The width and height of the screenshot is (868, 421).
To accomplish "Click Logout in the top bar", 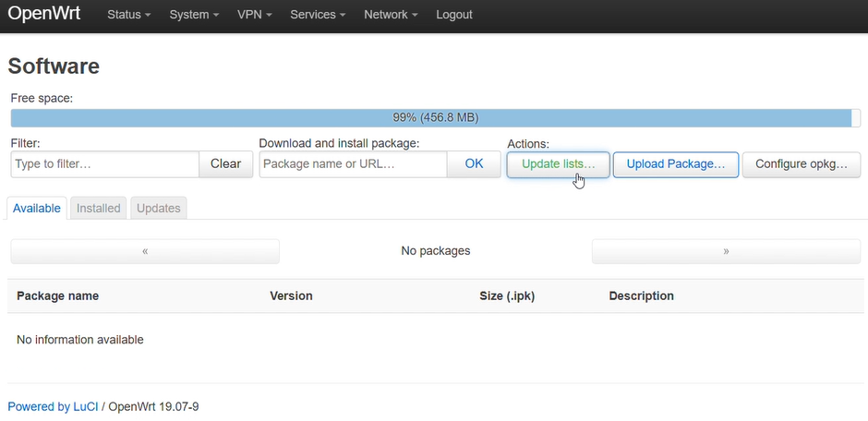I will pyautogui.click(x=454, y=15).
